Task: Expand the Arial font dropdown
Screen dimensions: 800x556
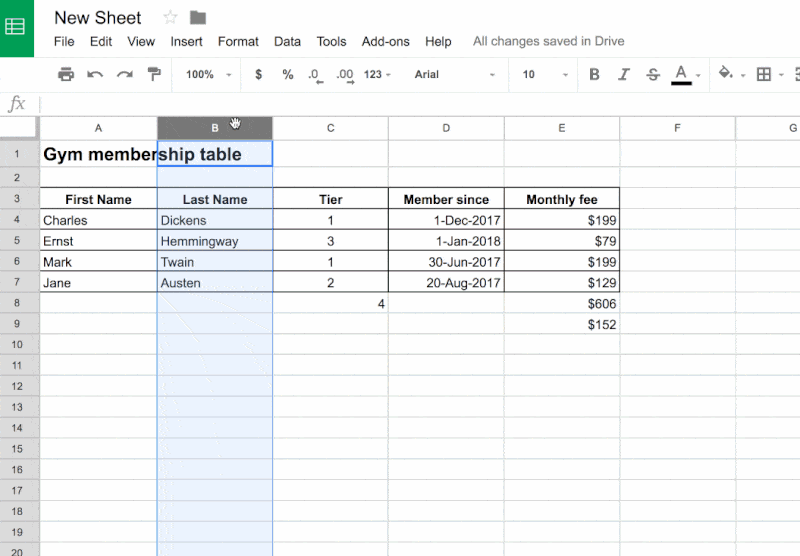Action: [x=454, y=75]
